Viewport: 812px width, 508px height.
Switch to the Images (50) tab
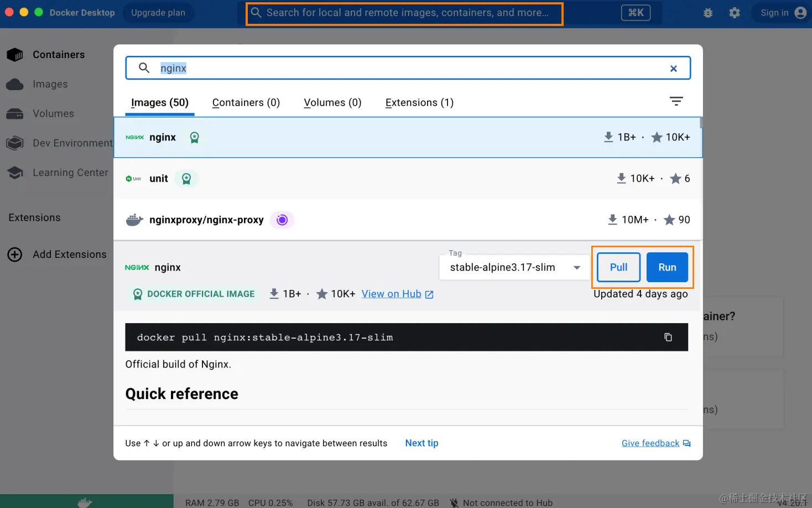[160, 103]
